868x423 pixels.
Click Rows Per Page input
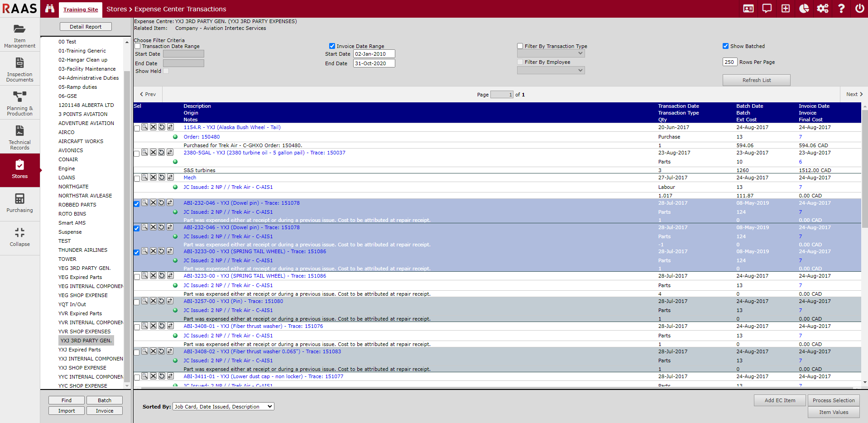[729, 62]
